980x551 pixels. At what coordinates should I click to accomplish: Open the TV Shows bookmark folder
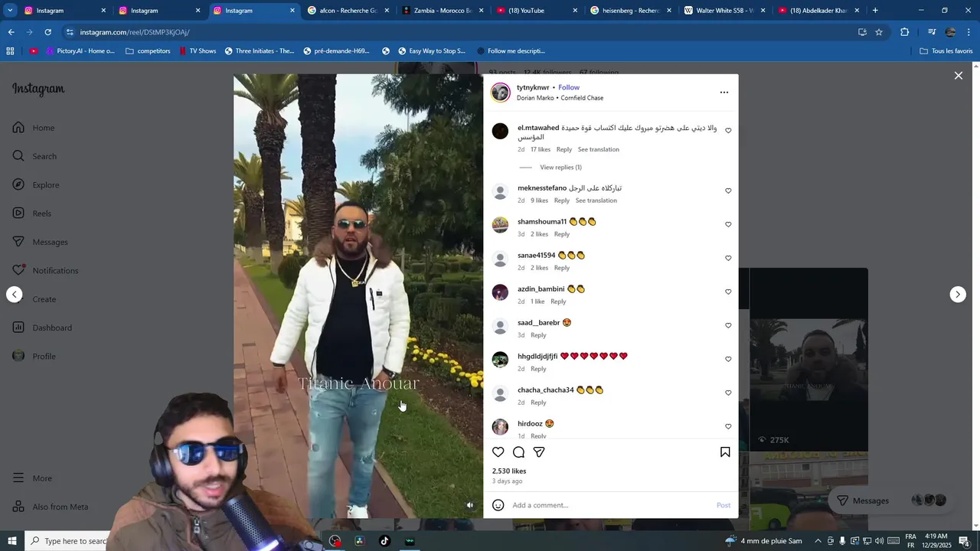click(198, 51)
